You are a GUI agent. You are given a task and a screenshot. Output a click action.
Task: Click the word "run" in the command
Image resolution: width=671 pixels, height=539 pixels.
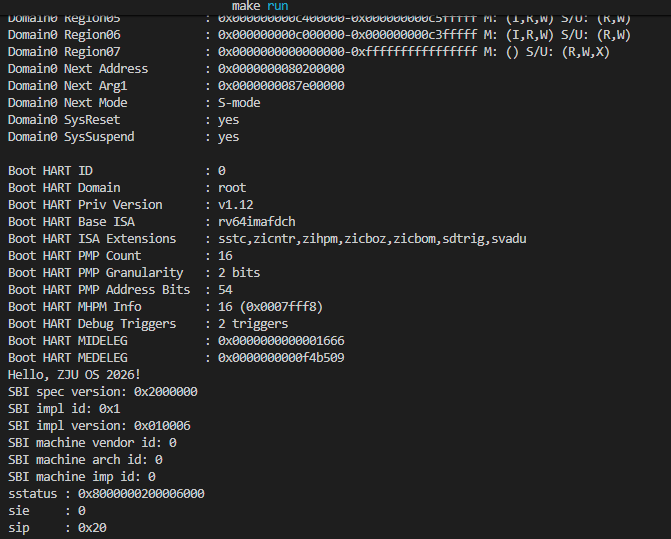(x=277, y=6)
